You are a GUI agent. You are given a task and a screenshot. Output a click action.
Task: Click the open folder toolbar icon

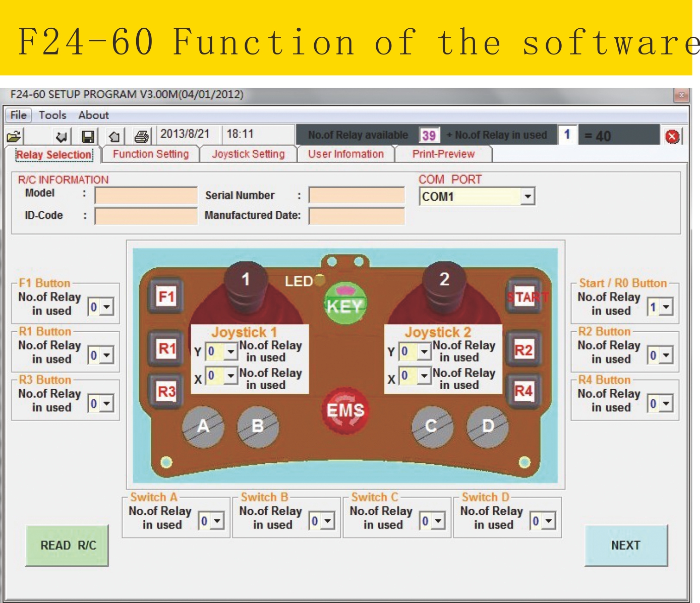point(14,137)
